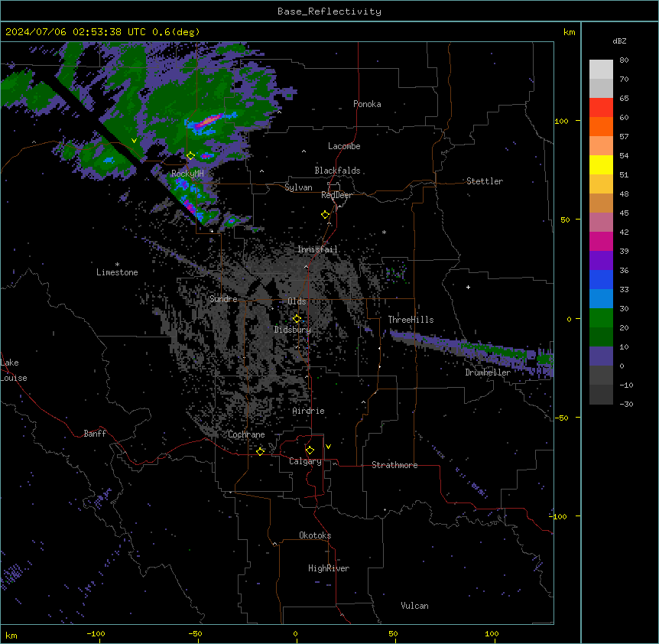This screenshot has height=644, width=659.
Task: Click the Drumheller label
Action: [x=488, y=372]
